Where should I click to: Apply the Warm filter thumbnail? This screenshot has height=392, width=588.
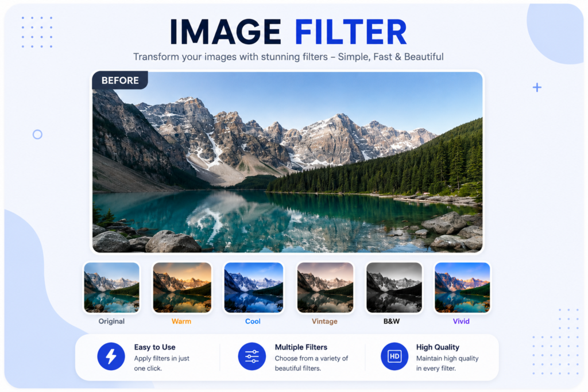(x=182, y=288)
